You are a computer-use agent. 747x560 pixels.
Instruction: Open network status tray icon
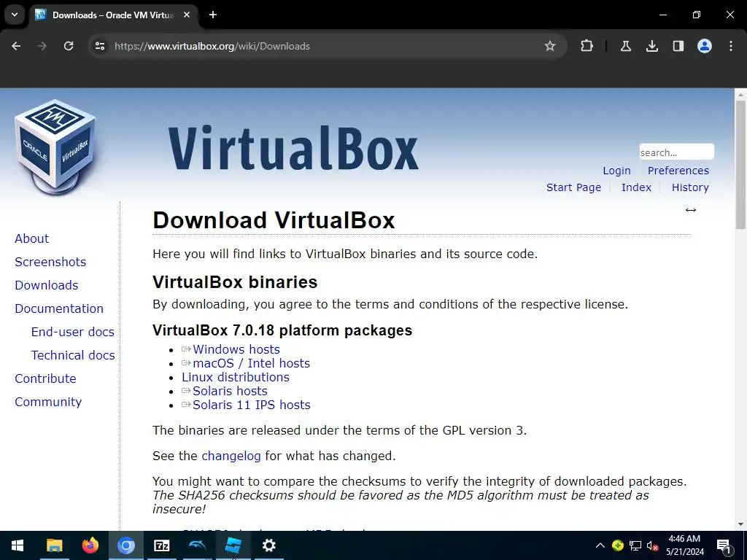[635, 545]
